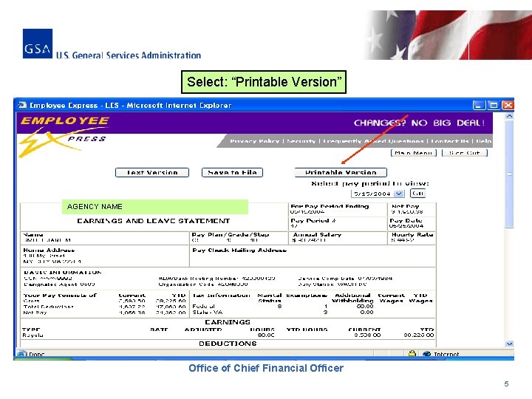Click Go next to the pay period
The image size is (532, 399).
coord(417,194)
